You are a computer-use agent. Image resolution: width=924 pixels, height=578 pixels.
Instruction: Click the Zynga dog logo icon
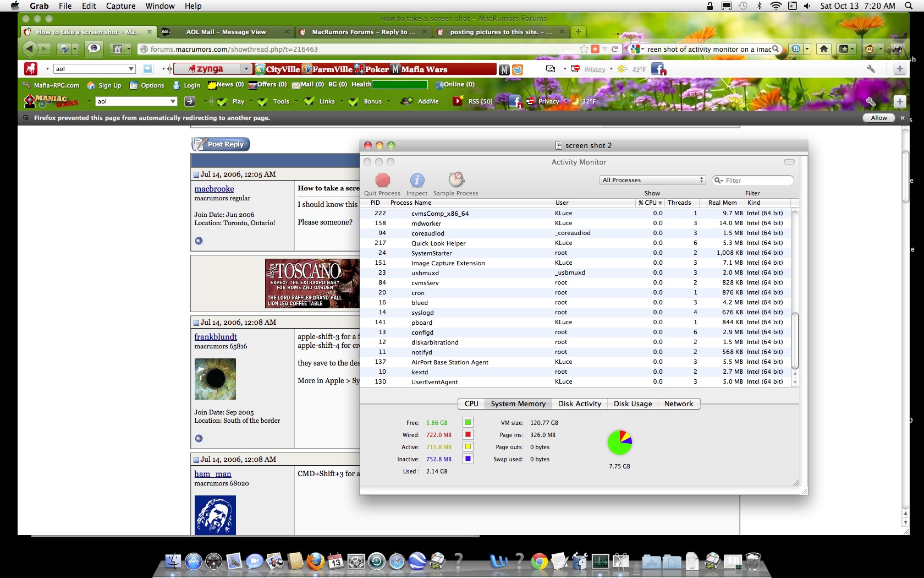31,69
